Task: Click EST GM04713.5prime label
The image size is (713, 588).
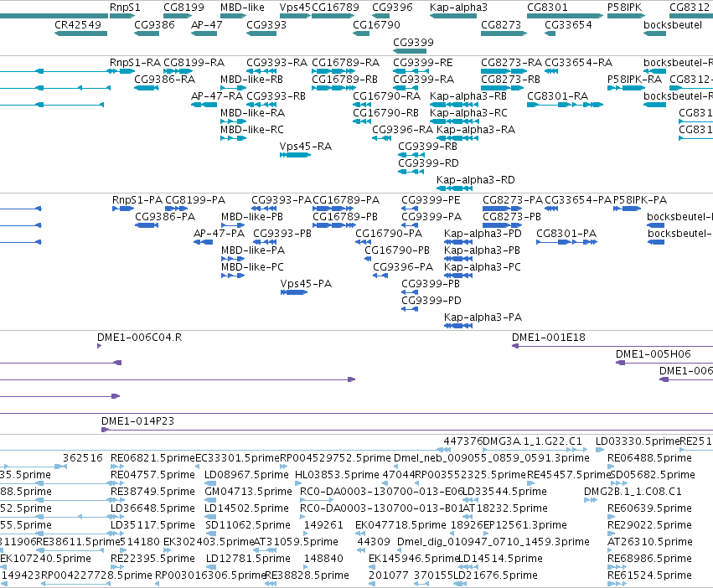Action: click(248, 492)
